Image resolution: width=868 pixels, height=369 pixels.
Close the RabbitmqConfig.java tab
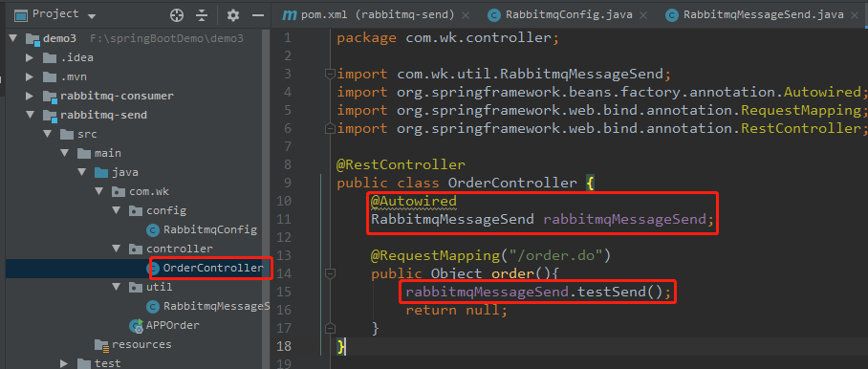point(643,15)
